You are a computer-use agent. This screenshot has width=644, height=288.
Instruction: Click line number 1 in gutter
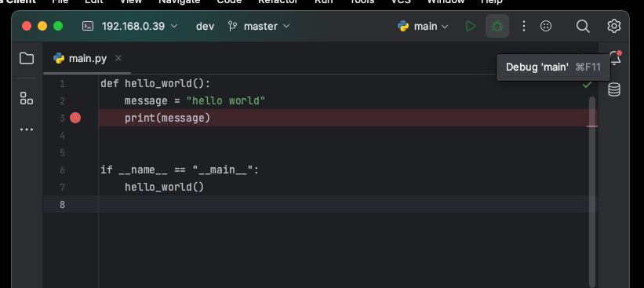click(x=62, y=84)
